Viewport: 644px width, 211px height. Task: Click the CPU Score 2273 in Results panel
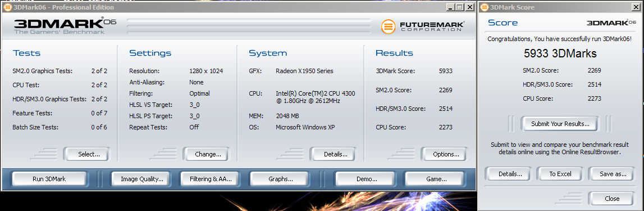[445, 127]
